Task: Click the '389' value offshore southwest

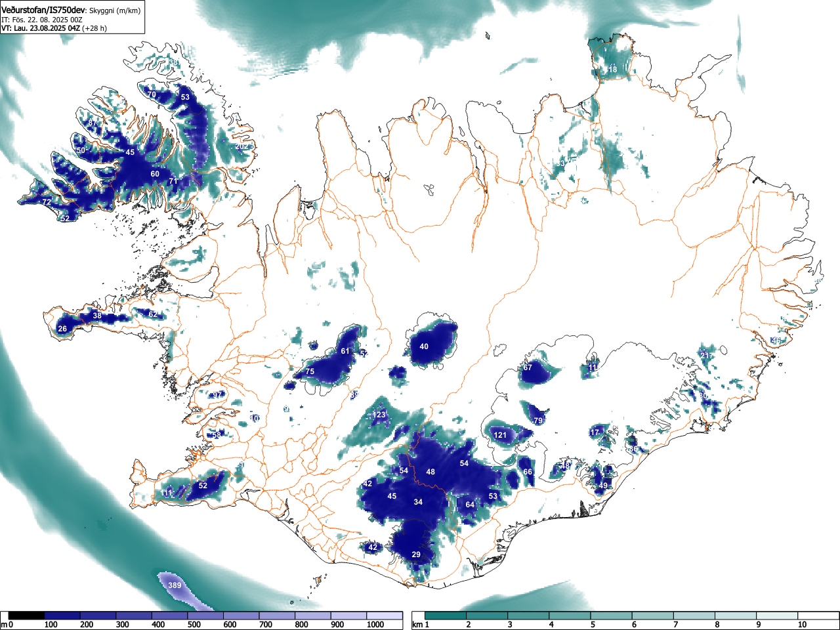Action: 175,585
